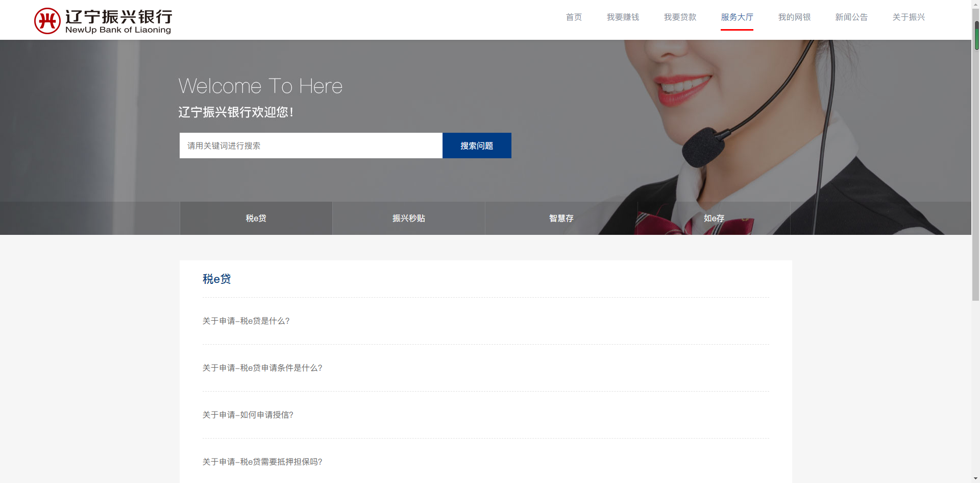Screen dimensions: 980x483
Task: Switch to the 智慧存 tab
Action: (561, 218)
